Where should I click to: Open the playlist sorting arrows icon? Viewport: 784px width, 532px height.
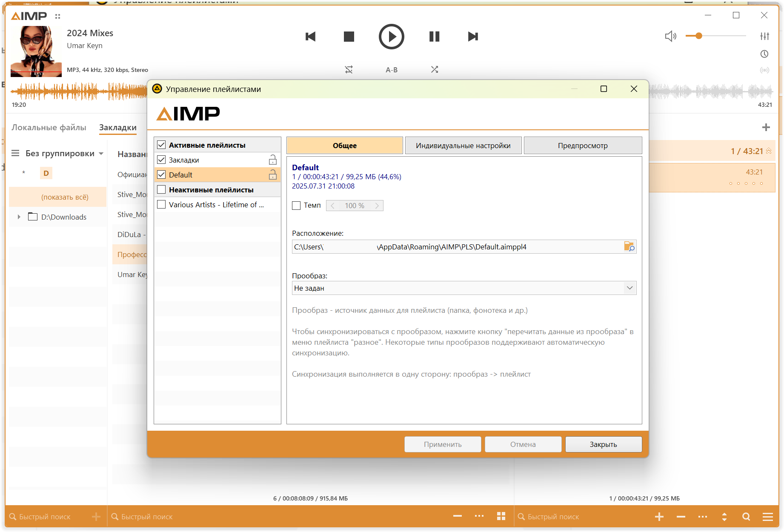(x=724, y=517)
